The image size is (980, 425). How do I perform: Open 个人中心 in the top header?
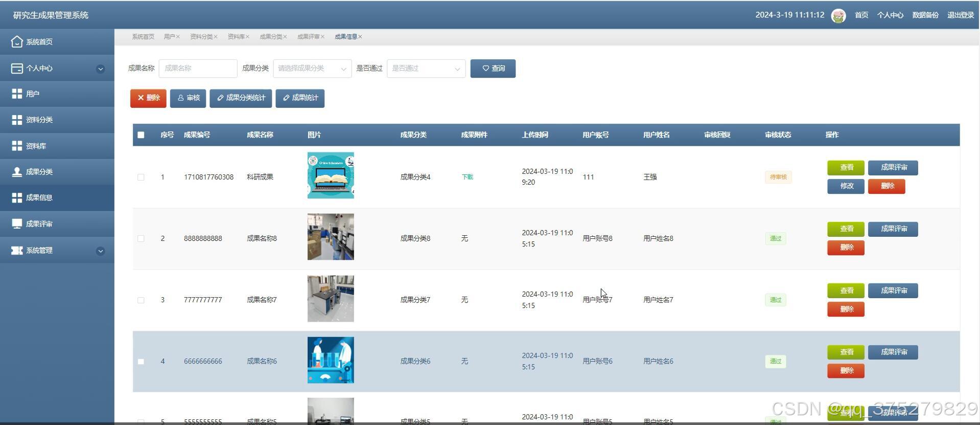pos(890,15)
